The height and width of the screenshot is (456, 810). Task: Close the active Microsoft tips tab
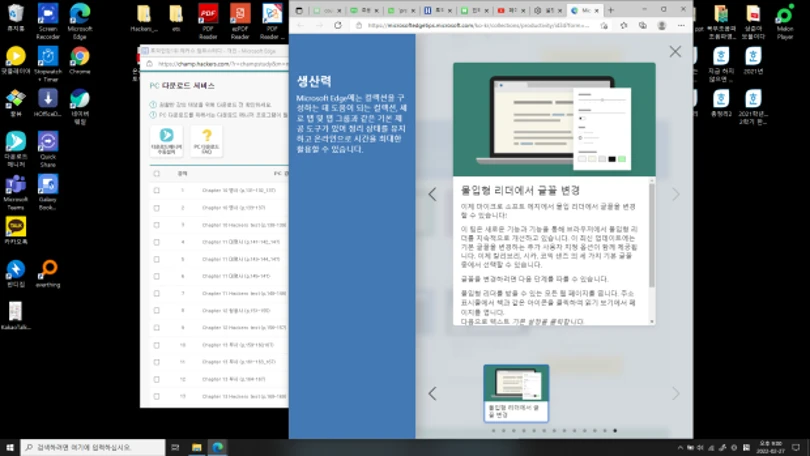point(597,10)
